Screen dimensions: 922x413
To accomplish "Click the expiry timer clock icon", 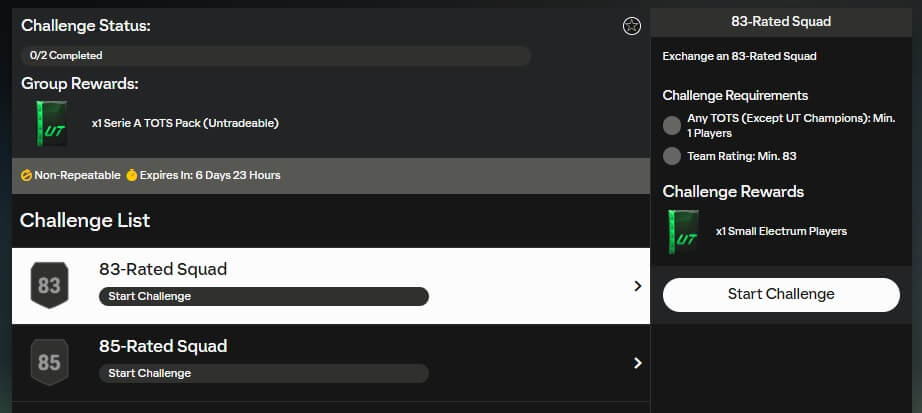I will (x=131, y=175).
